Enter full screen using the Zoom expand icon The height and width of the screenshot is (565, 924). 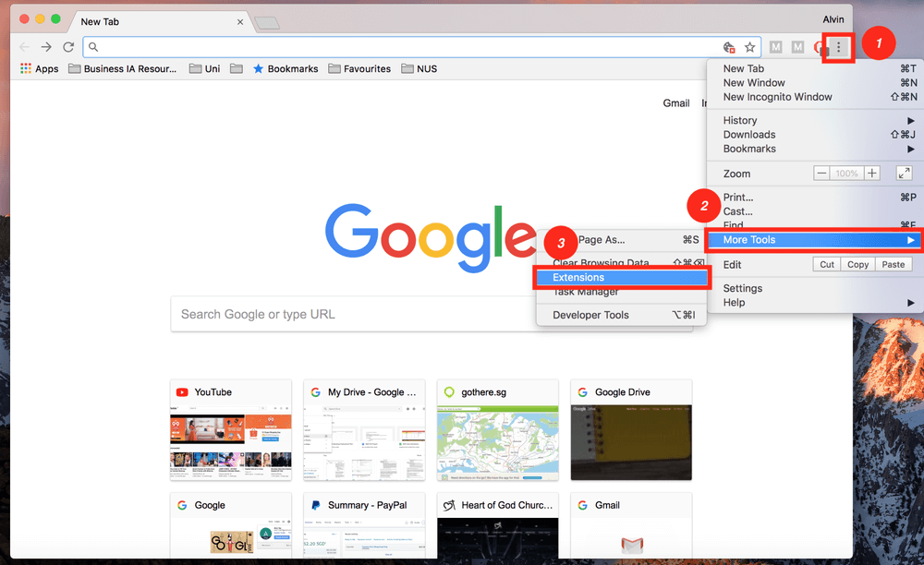coord(904,173)
